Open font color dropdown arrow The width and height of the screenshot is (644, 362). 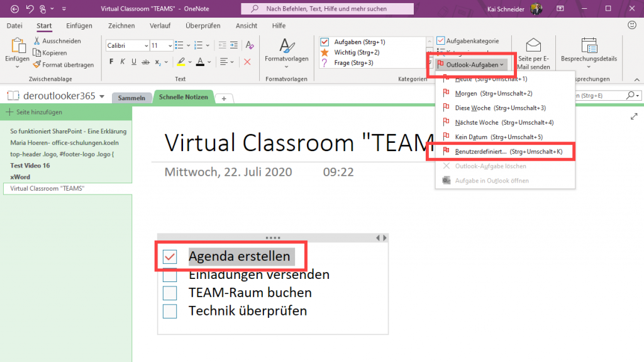click(209, 62)
